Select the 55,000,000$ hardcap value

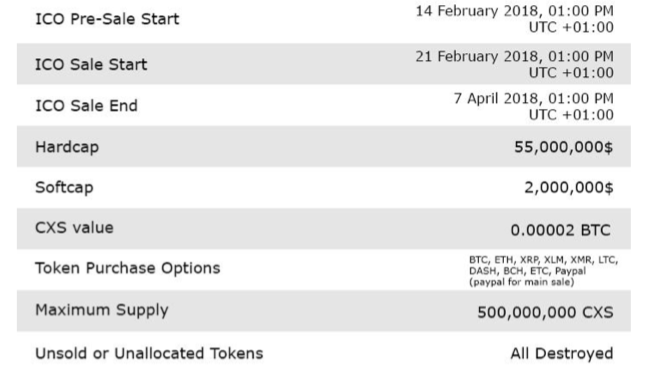[563, 147]
